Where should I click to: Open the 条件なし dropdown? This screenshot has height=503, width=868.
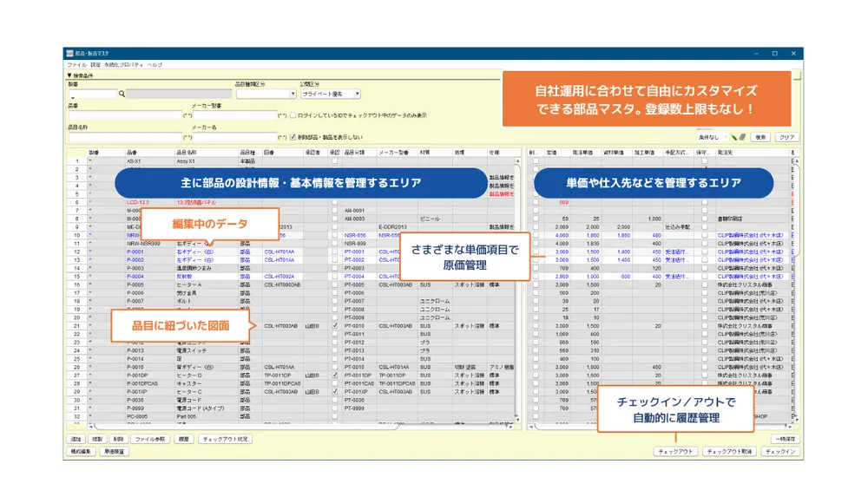tap(711, 137)
